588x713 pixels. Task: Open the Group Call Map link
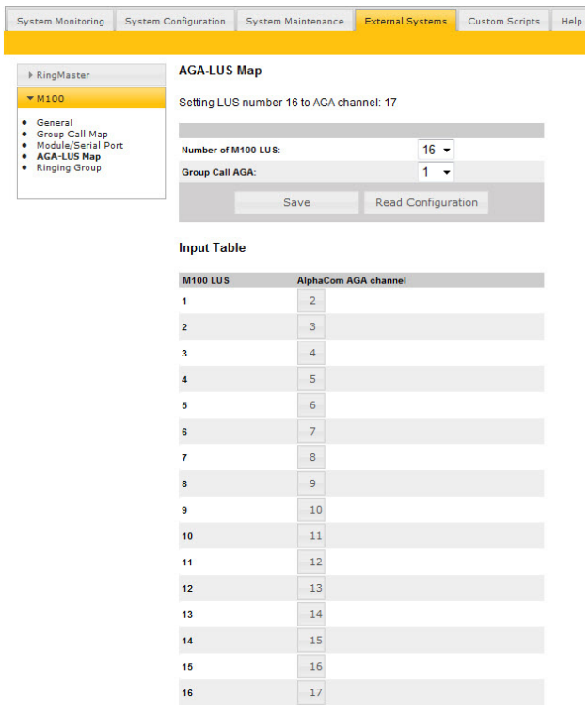[x=72, y=135]
